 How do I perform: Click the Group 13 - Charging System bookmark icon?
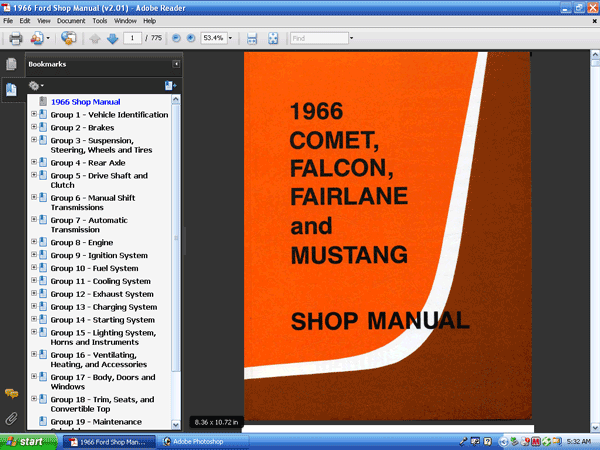click(43, 307)
